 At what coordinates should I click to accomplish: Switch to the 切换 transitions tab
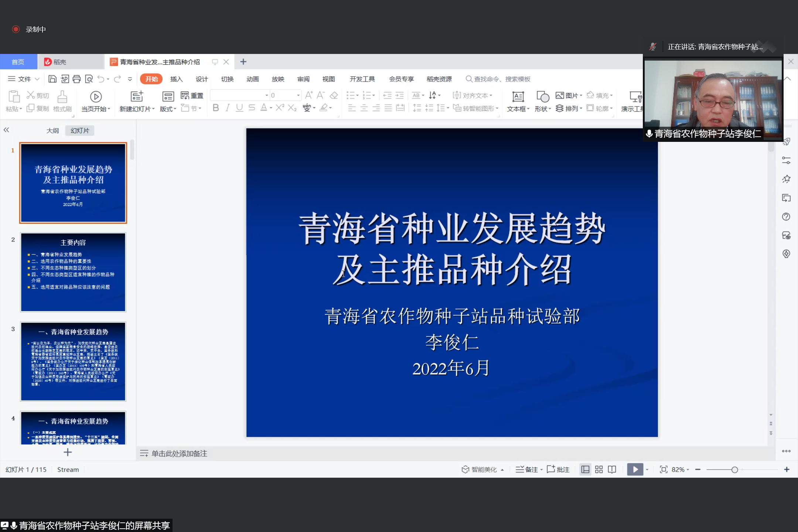click(227, 79)
